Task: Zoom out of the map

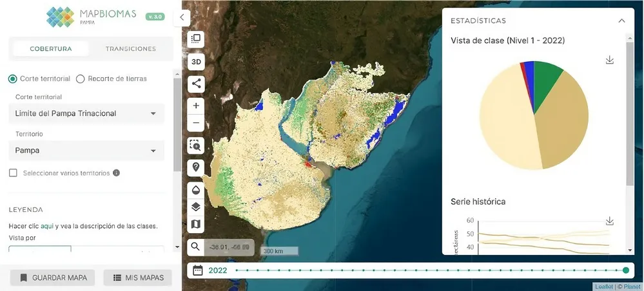Action: click(196, 122)
